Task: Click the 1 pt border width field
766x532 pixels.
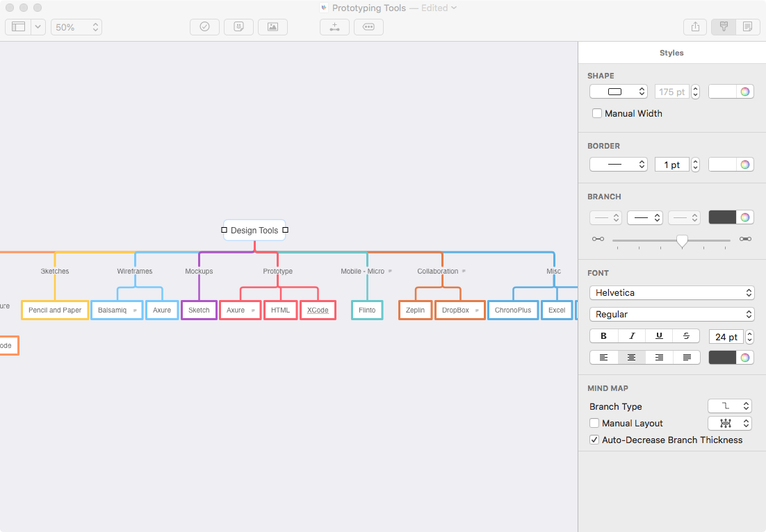Action: click(x=671, y=165)
